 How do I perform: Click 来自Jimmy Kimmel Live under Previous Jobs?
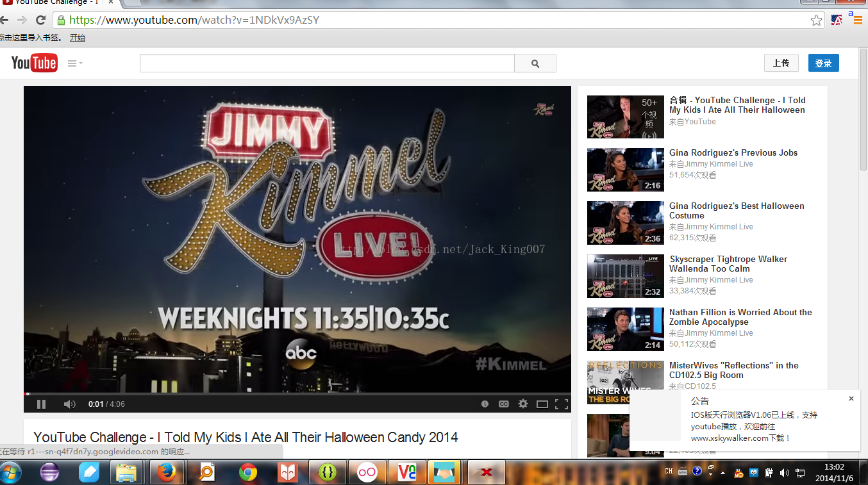(711, 164)
